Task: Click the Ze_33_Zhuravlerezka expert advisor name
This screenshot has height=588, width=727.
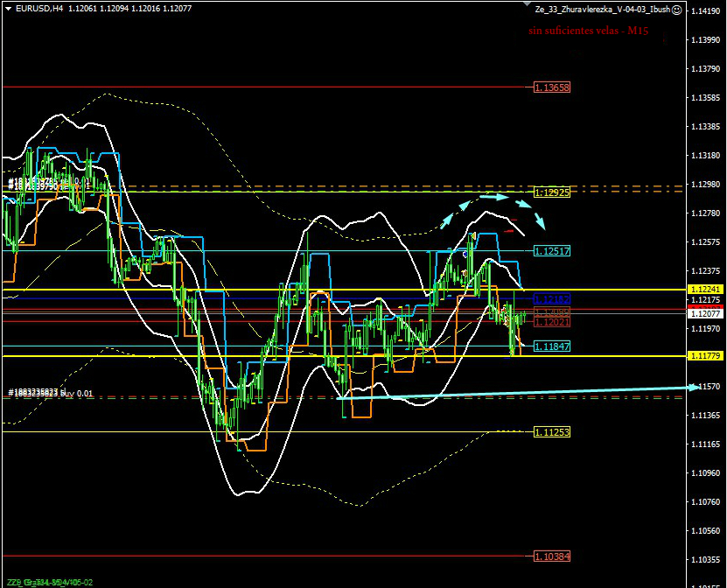Action: point(602,10)
